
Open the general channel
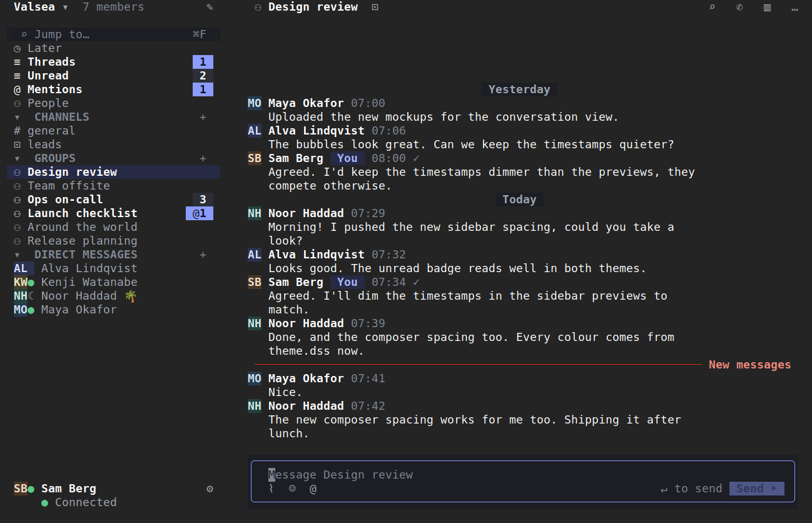click(113, 131)
